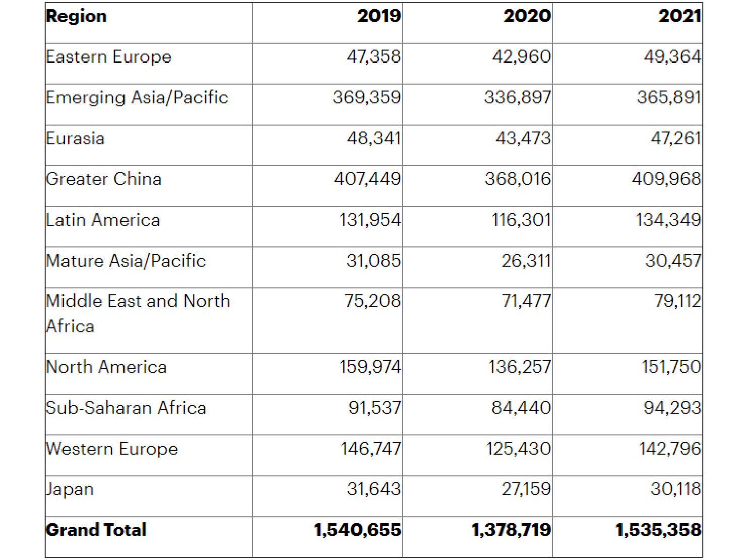The image size is (746, 560).
Task: Click the Japan row label
Action: click(70, 489)
